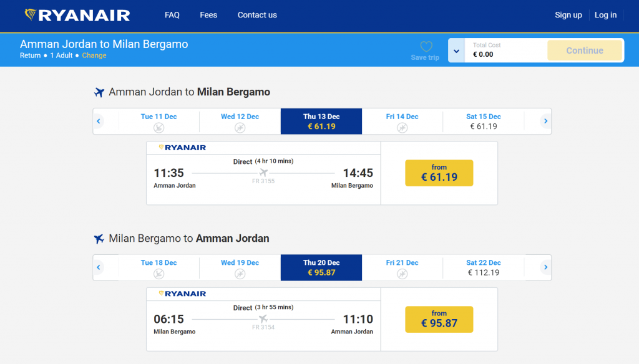This screenshot has width=639, height=364.
Task: Click no-flight icon under Wed 12 Dec
Action: click(x=240, y=128)
